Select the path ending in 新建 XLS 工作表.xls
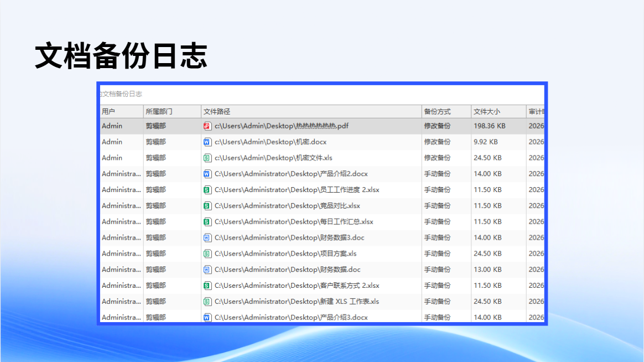The width and height of the screenshot is (644, 362). [x=297, y=302]
